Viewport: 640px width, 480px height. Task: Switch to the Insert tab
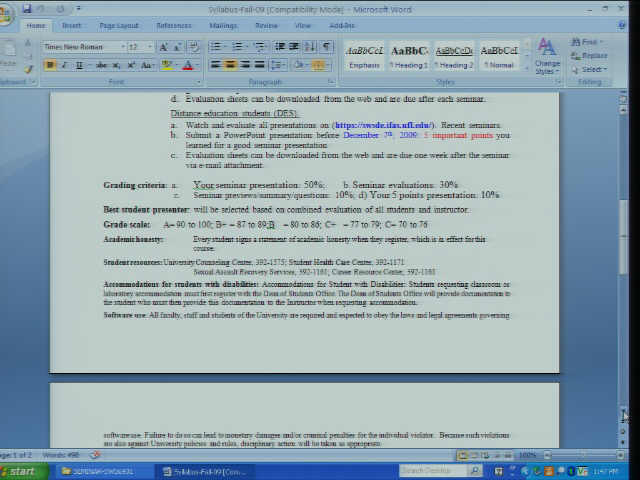pos(71,25)
